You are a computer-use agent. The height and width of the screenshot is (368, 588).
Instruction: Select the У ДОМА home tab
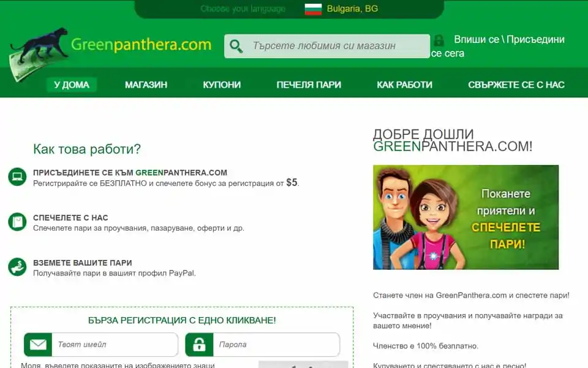coord(72,85)
